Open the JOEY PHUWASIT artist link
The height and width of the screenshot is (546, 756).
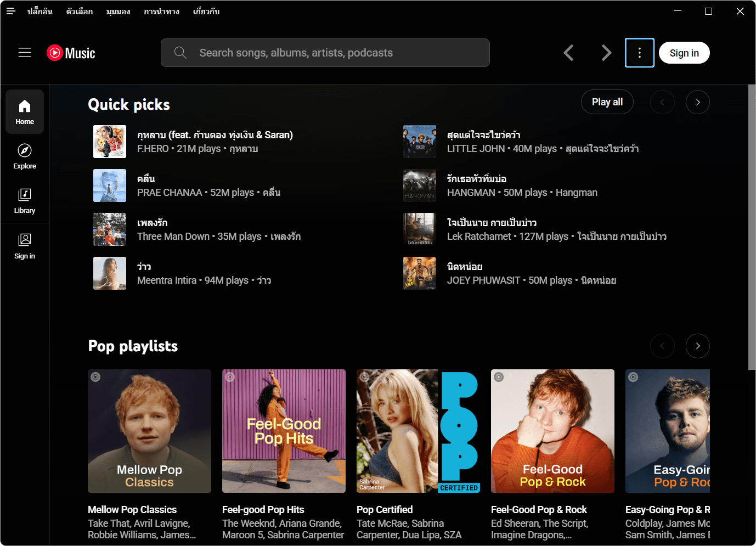point(483,280)
